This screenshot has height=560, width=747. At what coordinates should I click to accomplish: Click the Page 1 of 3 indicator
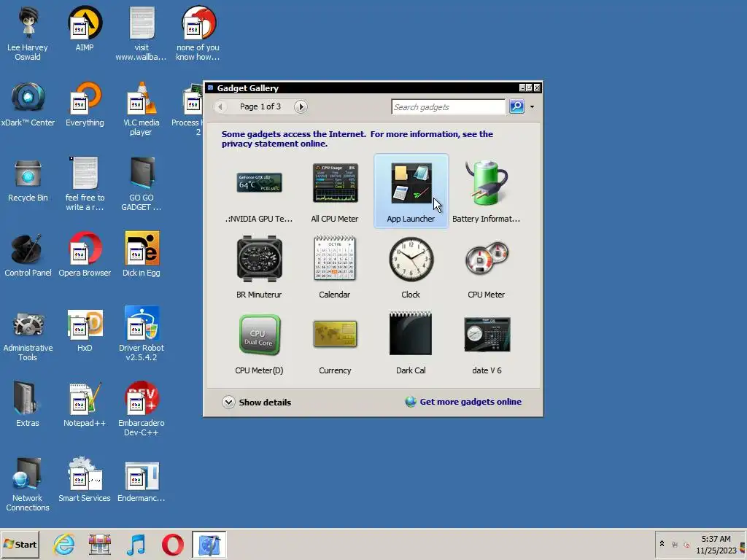click(x=260, y=106)
